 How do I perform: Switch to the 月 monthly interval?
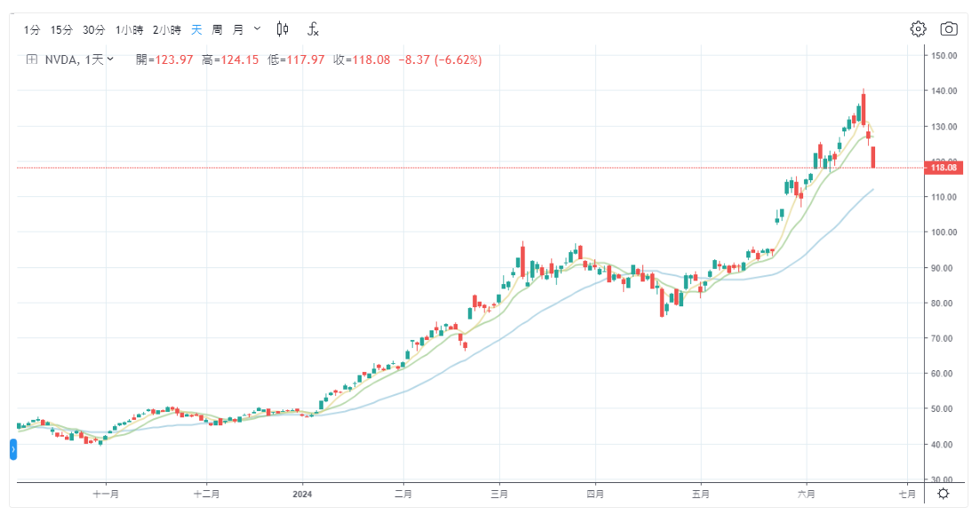[238, 29]
